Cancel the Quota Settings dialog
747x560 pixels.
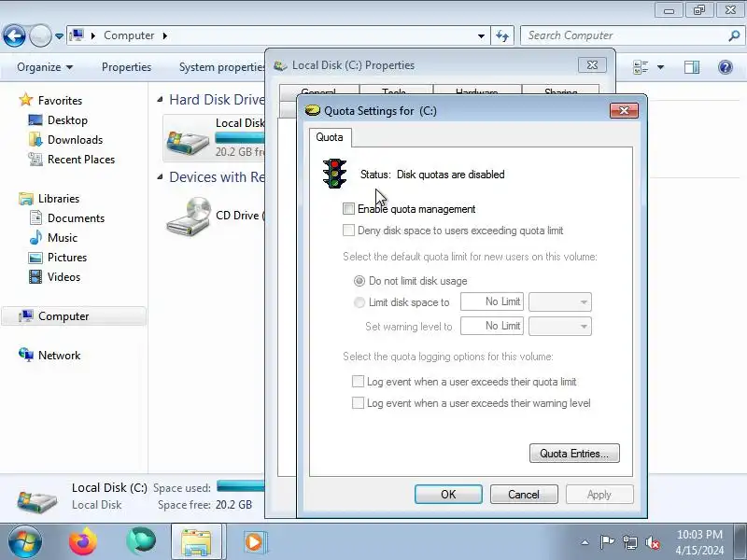click(524, 495)
